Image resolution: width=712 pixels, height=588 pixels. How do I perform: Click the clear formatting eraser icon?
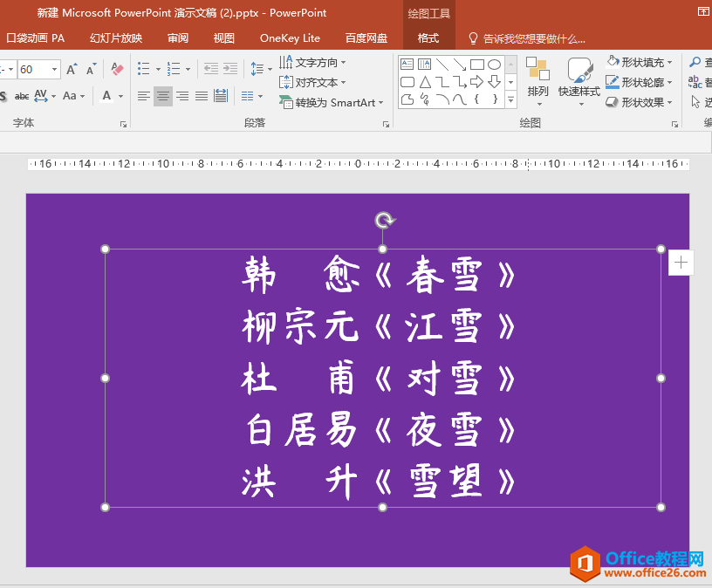point(118,69)
